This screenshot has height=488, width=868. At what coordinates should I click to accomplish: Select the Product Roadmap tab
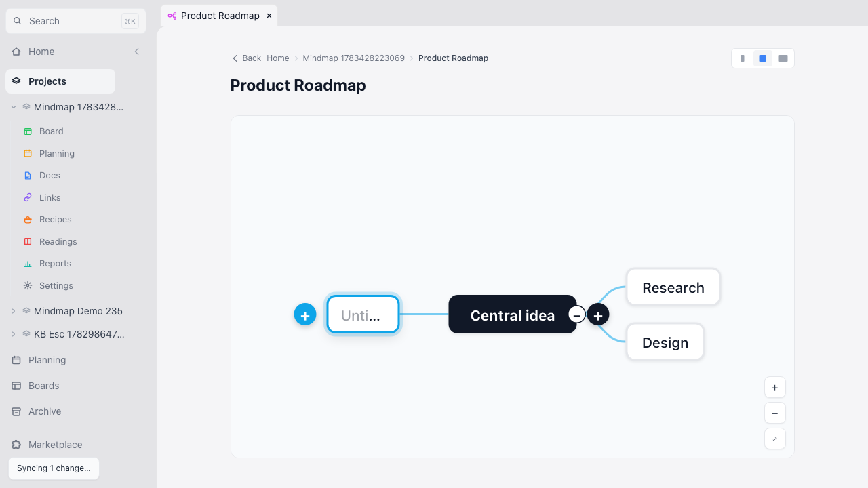[x=220, y=16]
